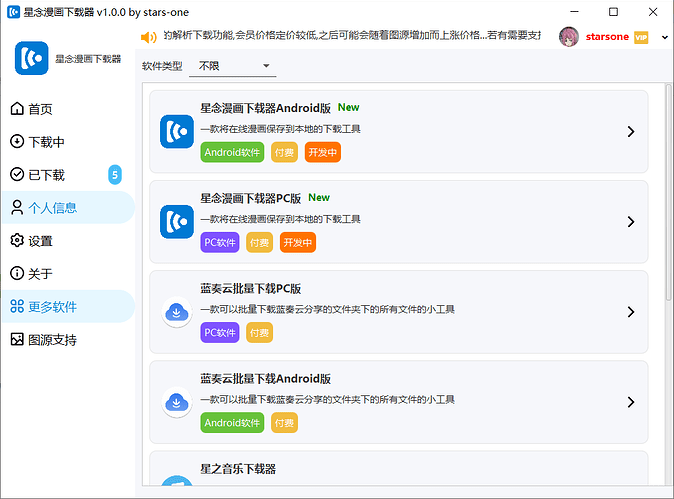Click the software list vertical scrollbar

[668, 193]
